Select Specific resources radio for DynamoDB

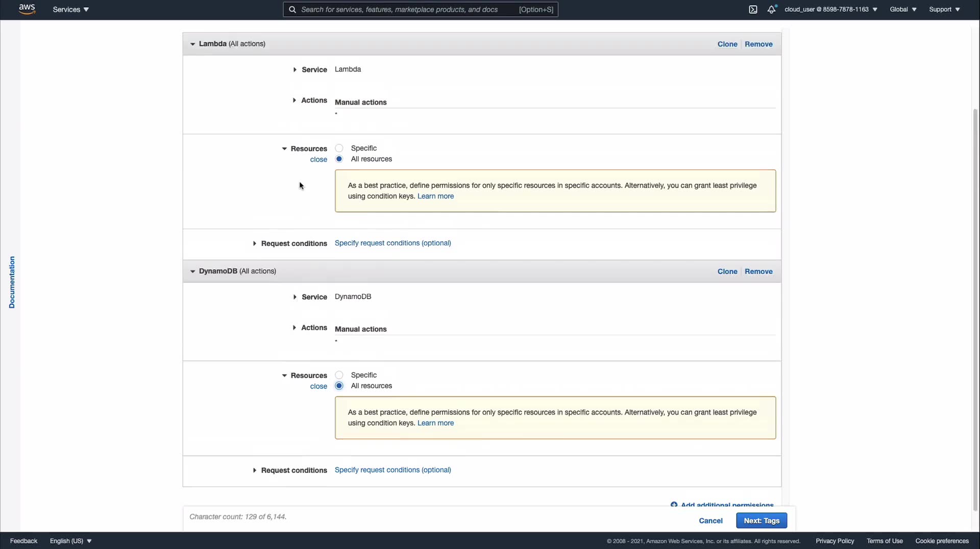(339, 375)
